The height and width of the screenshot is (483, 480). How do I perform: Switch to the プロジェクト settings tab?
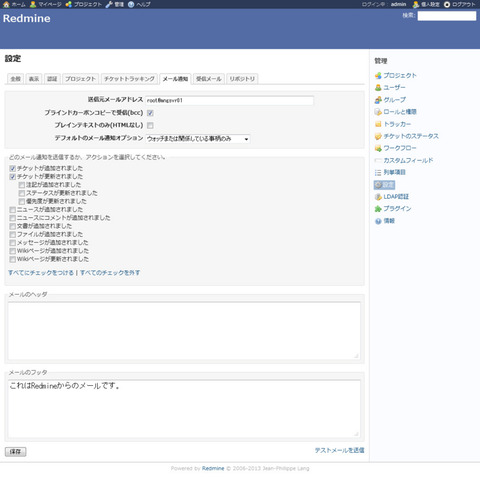pos(80,79)
